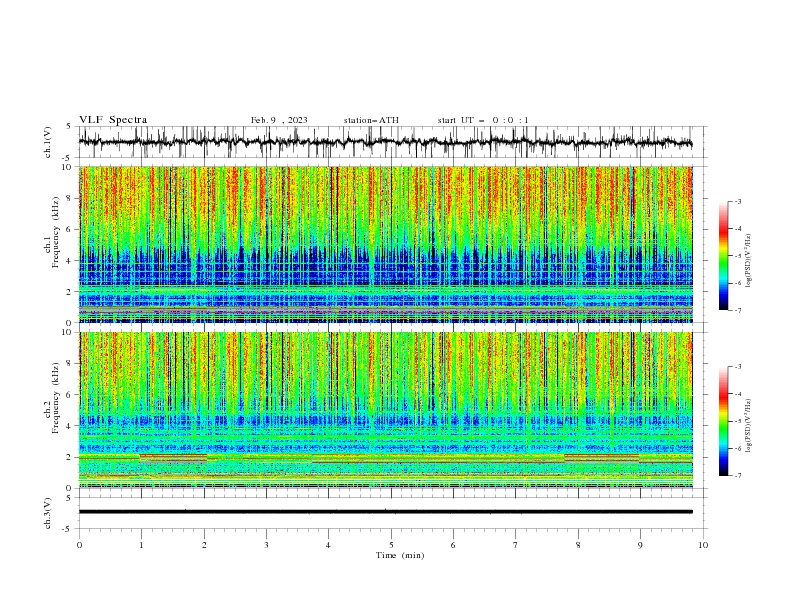
Task: Click the ch.2 PSD color scale bar
Action: tap(723, 421)
